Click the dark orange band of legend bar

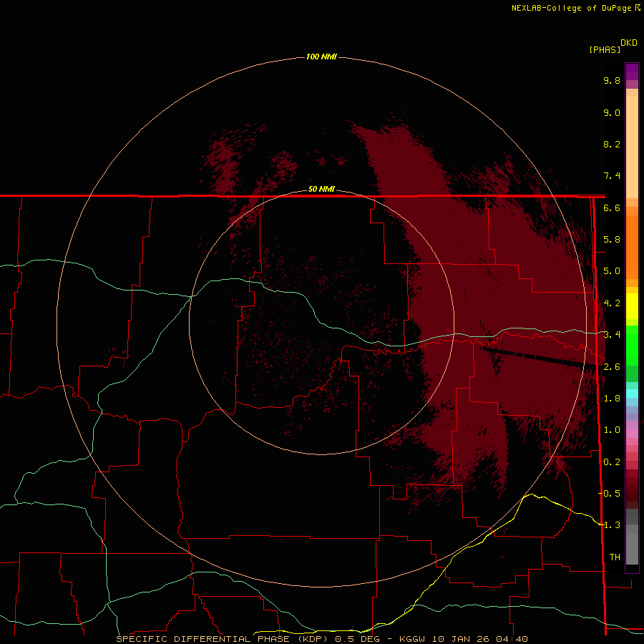click(632, 247)
